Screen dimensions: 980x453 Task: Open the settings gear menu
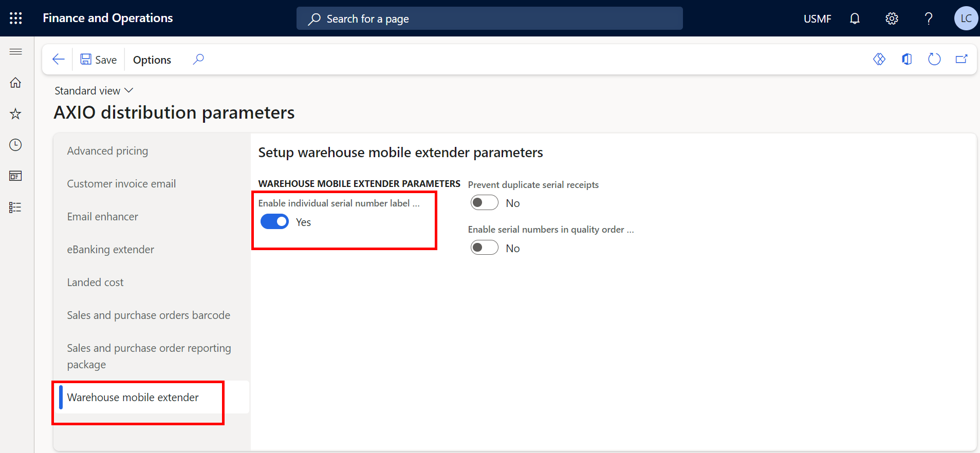click(x=892, y=18)
